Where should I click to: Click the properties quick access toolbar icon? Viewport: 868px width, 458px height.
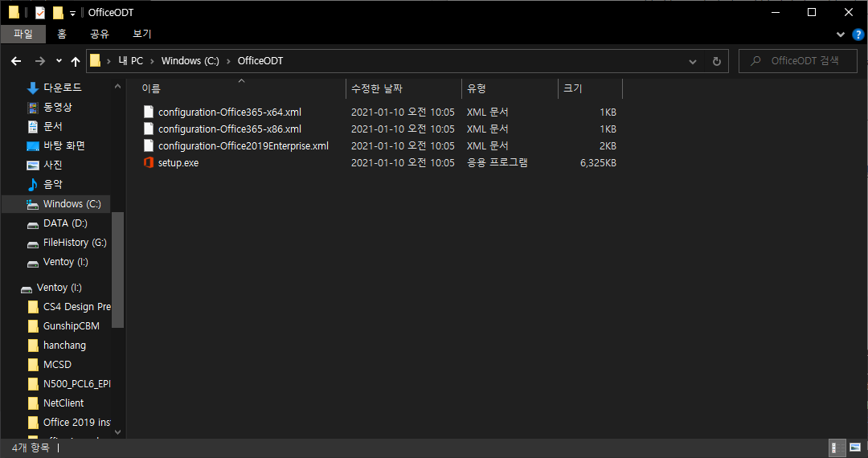[40, 12]
